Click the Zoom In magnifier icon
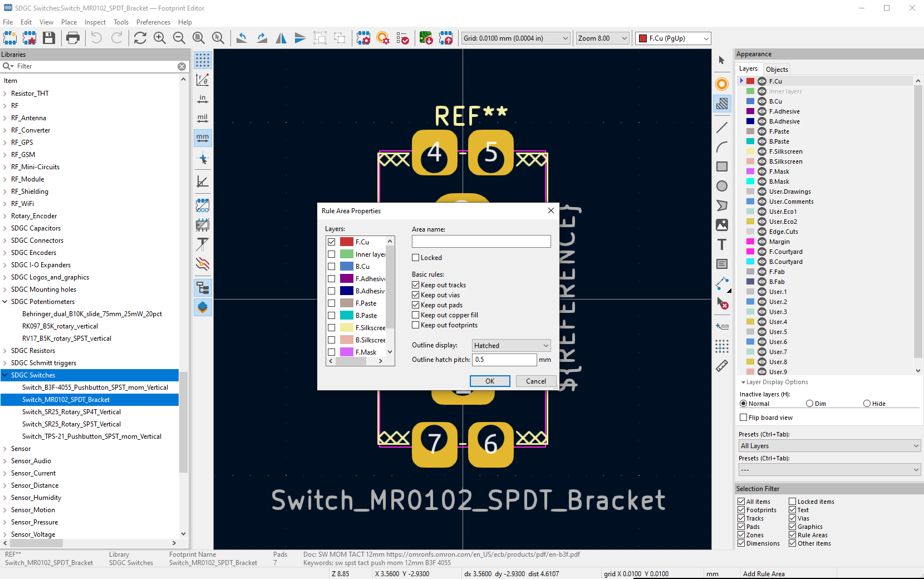 160,38
